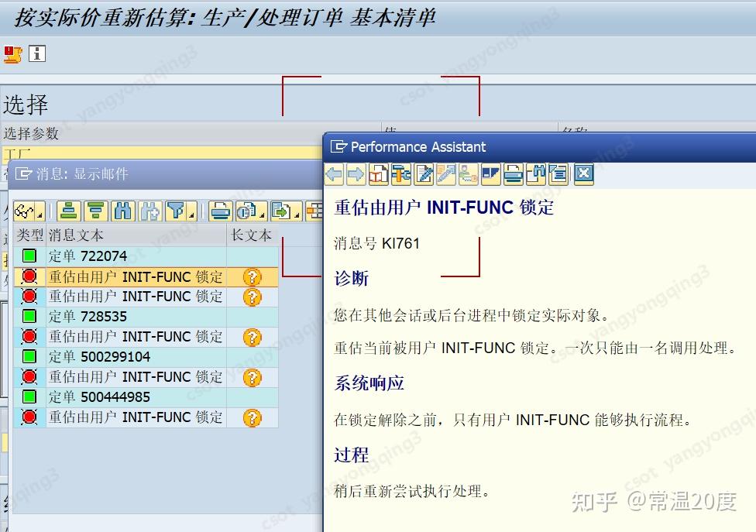The image size is (756, 532).
Task: Open dropdown arrow beside glasses icon
Action: [38, 213]
